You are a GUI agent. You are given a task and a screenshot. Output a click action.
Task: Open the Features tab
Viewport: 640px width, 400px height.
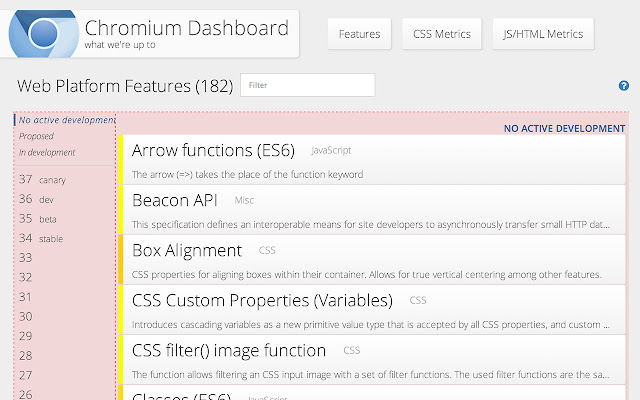(x=359, y=34)
